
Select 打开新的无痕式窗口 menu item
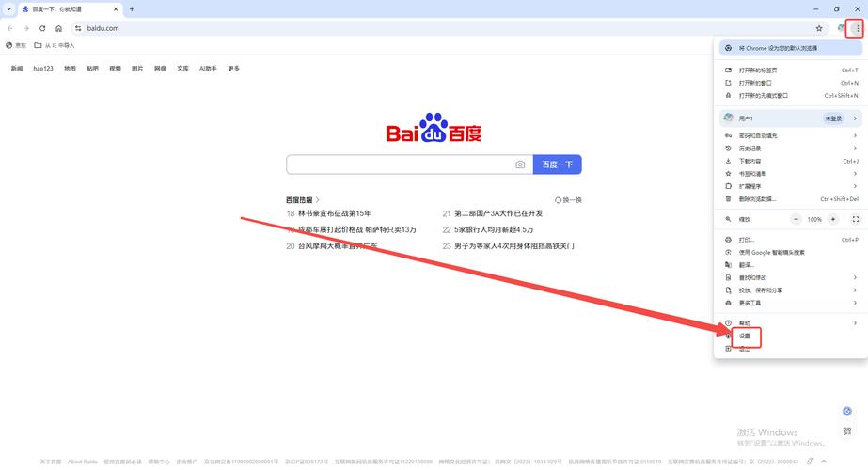[791, 96]
